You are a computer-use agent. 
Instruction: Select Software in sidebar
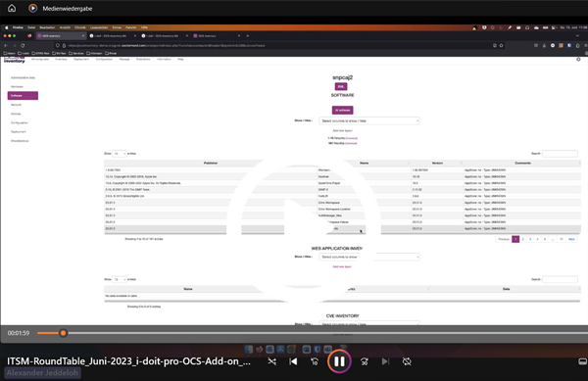coord(23,96)
